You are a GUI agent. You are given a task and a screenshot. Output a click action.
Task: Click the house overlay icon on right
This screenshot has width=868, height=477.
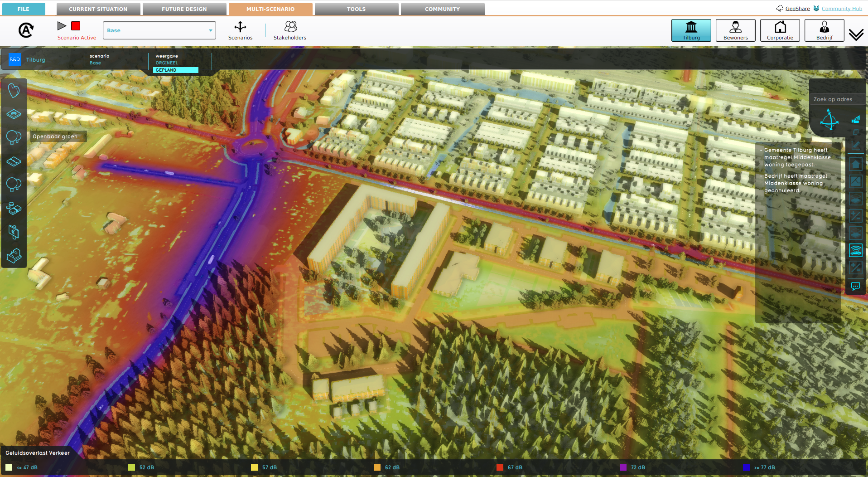(855, 164)
